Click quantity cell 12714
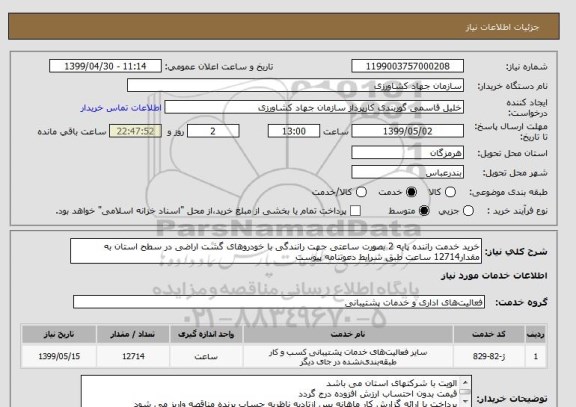Image resolution: width=576 pixels, height=407 pixels. [133, 356]
